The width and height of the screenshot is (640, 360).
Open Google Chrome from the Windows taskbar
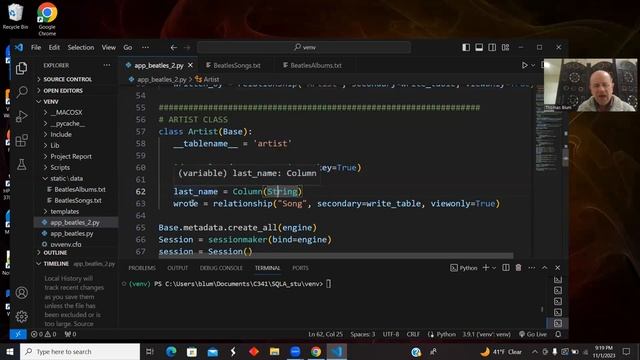click(316, 351)
